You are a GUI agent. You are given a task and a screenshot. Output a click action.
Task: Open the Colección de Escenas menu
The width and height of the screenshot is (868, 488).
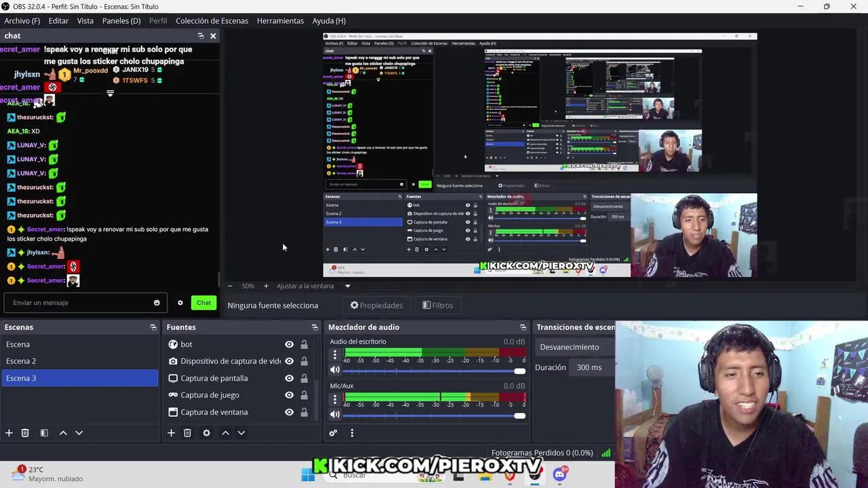212,21
